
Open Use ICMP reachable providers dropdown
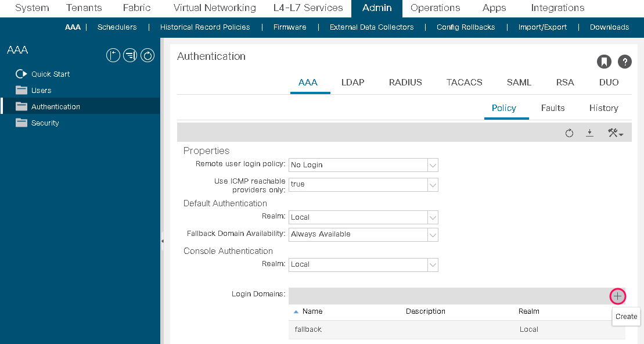tap(433, 185)
